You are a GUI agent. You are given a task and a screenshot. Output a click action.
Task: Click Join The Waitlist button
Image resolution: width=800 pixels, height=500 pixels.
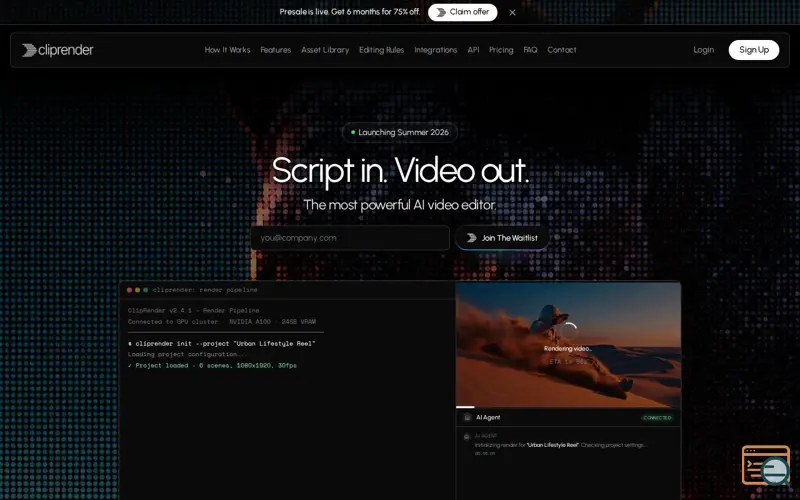point(502,238)
